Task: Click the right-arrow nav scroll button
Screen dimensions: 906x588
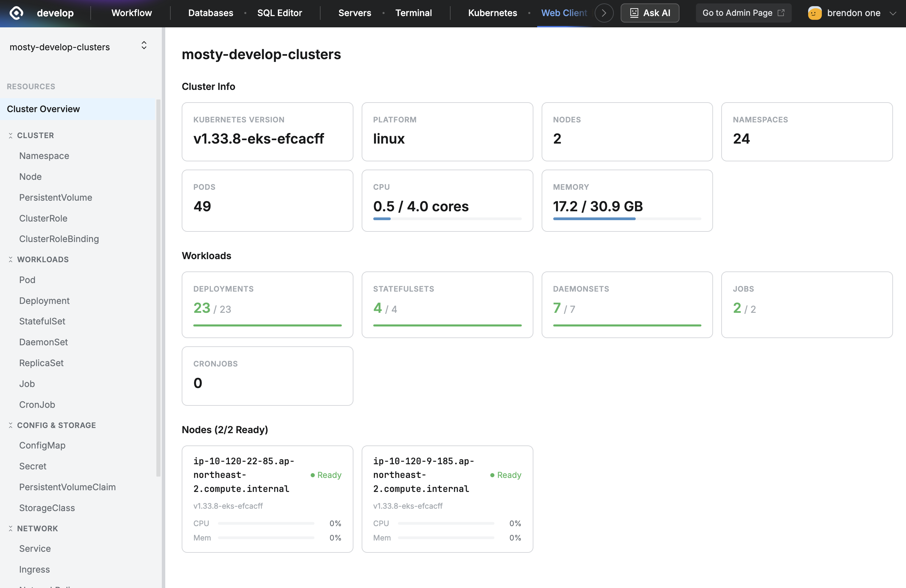Action: point(604,13)
